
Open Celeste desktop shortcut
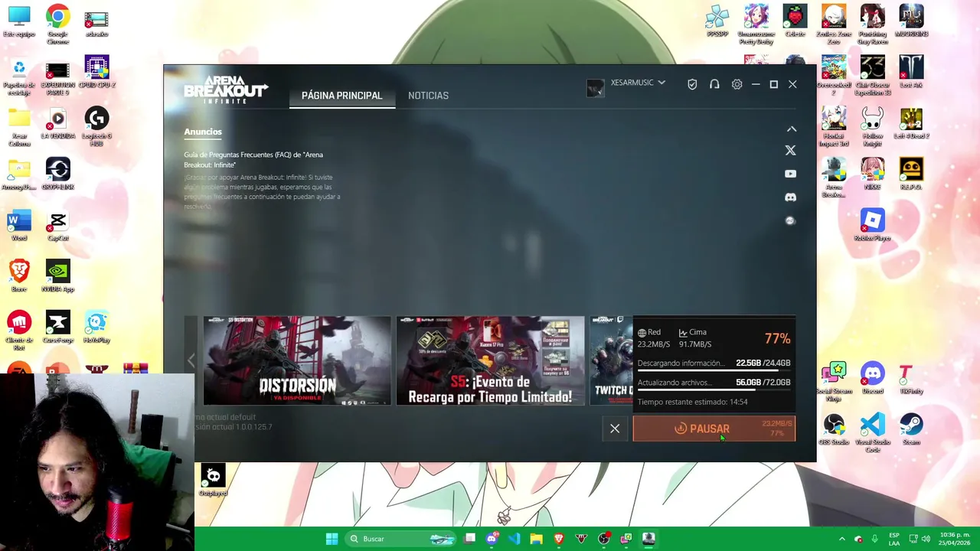(x=795, y=21)
